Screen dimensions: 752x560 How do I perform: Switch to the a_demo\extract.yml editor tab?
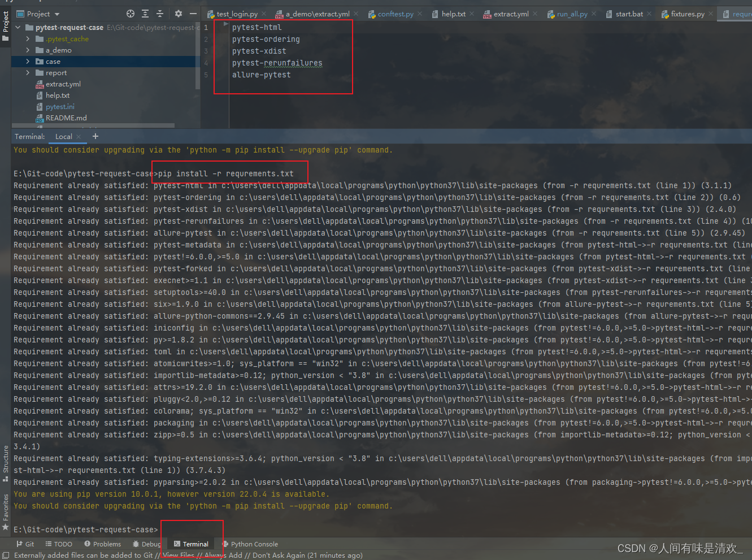tap(318, 14)
